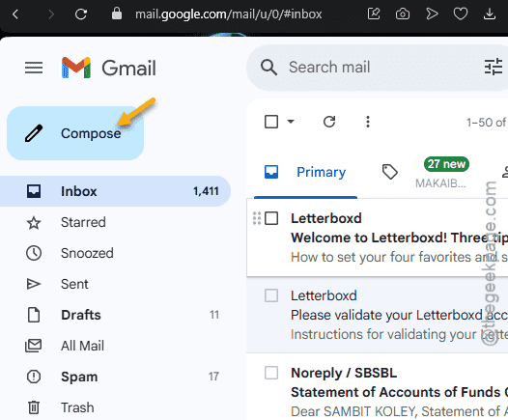This screenshot has height=420, width=508.
Task: Switch to the Primary tab
Action: click(305, 172)
